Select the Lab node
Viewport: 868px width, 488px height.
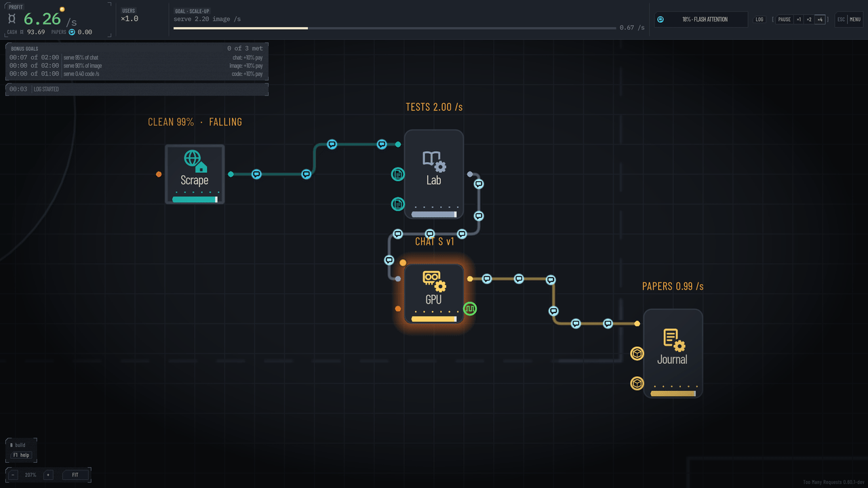434,174
